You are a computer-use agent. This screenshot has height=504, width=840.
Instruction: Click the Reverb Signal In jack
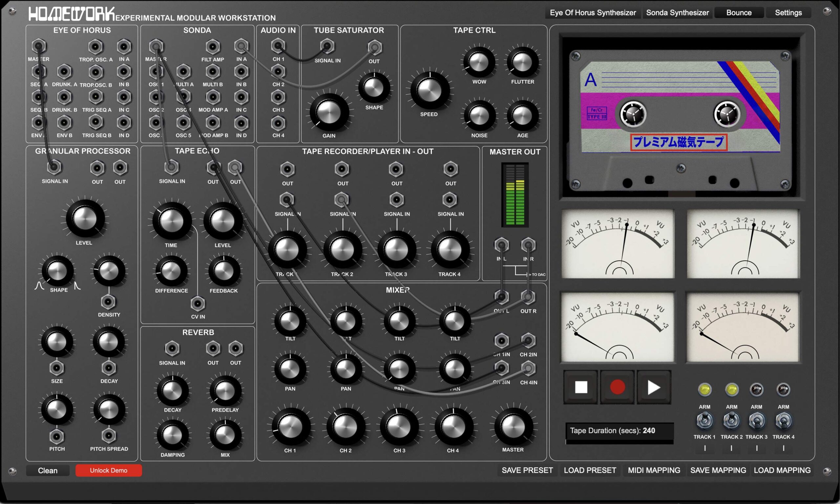pyautogui.click(x=172, y=348)
